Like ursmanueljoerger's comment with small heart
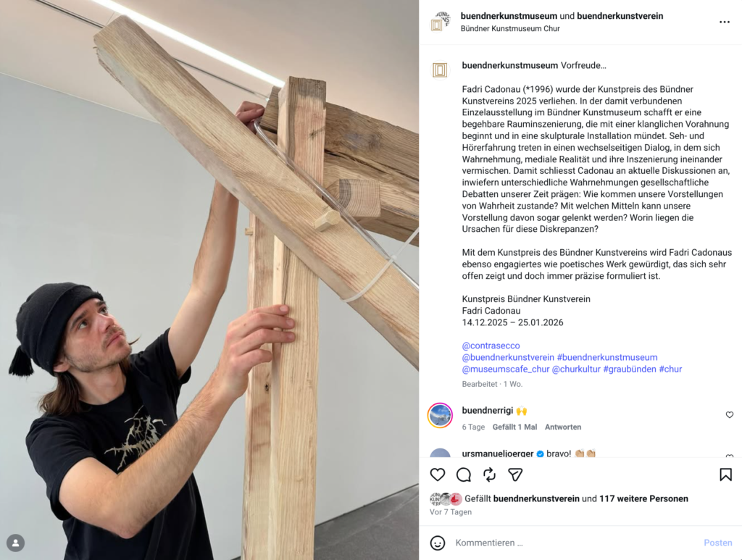Image resolution: width=742 pixels, height=560 pixels. tap(729, 456)
